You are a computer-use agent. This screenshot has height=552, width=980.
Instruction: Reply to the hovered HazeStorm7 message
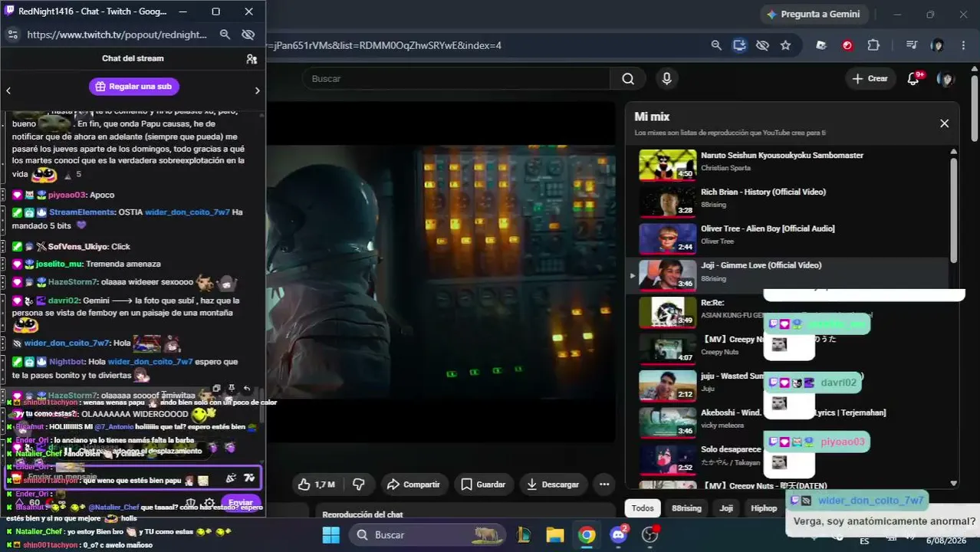coord(247,389)
